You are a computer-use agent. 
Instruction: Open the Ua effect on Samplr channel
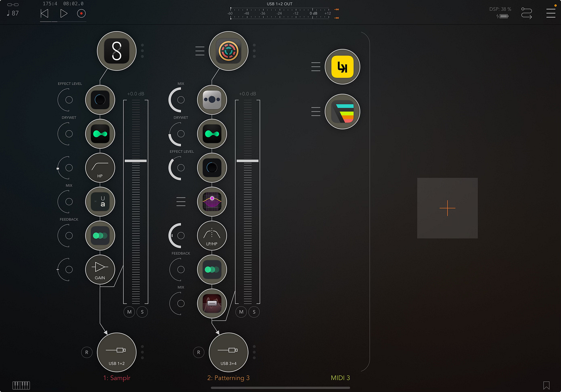tap(100, 202)
